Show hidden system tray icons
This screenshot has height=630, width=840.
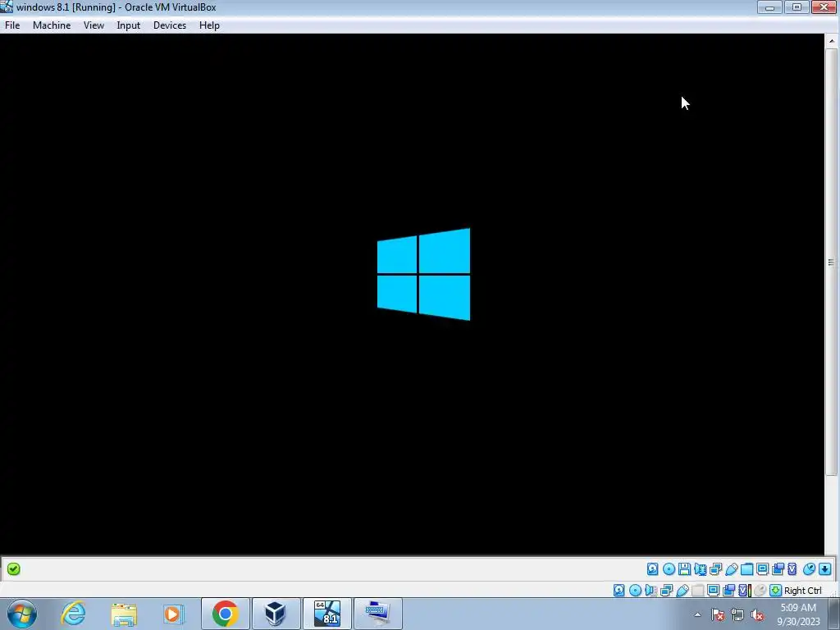pos(697,614)
